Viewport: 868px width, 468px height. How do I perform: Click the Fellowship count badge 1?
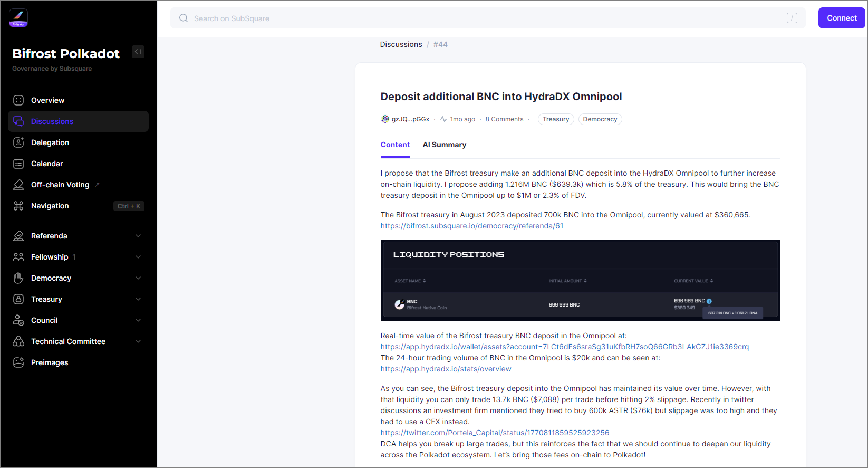click(74, 257)
